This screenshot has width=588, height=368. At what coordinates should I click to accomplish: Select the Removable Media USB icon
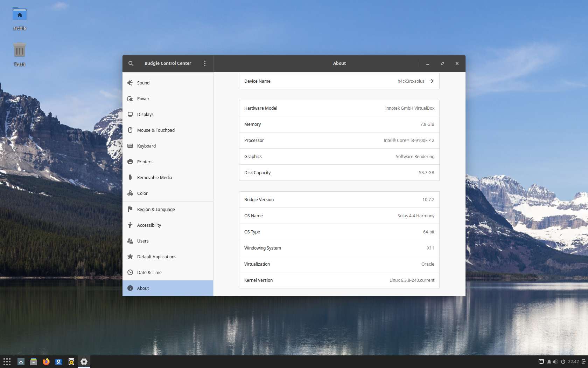130,177
